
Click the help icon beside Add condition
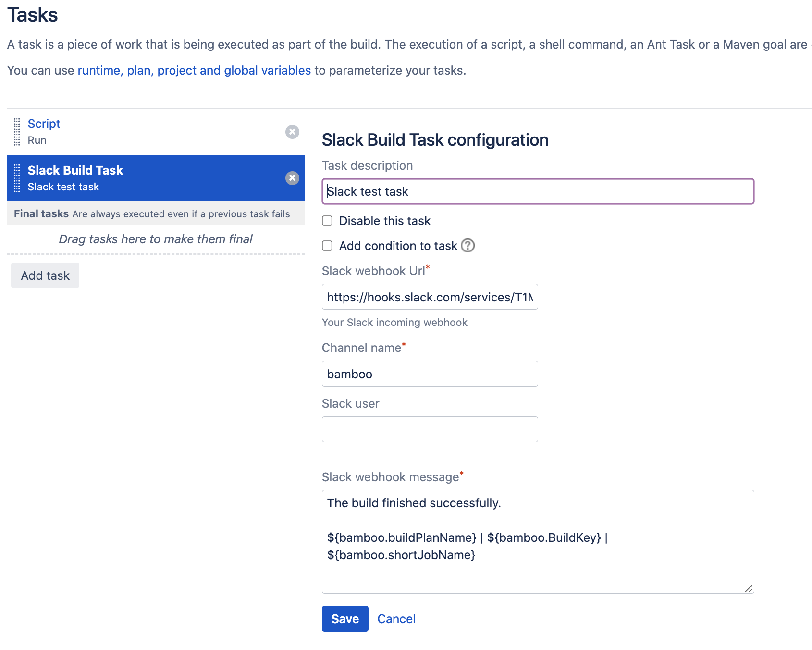pyautogui.click(x=468, y=246)
